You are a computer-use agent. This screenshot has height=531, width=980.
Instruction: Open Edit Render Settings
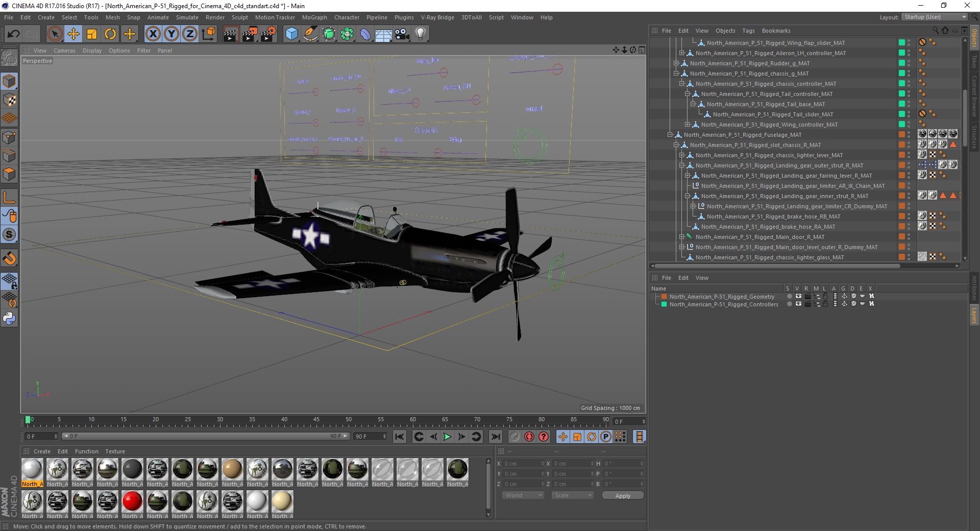(268, 34)
